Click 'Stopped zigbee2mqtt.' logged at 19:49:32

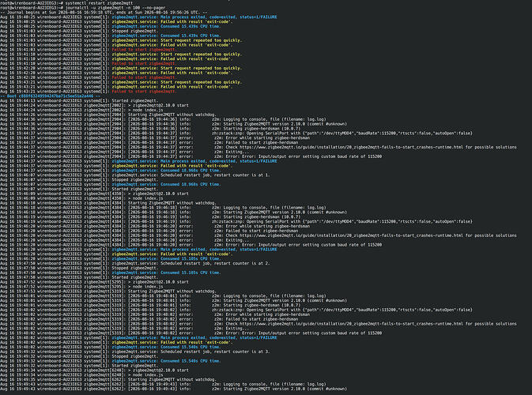click(134, 356)
